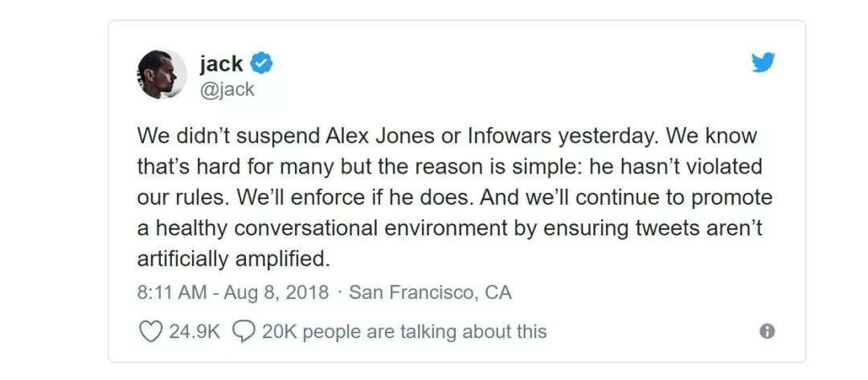Screen dimensions: 868x380
Task: Select the "San Francisco, CA" location
Action: click(x=430, y=292)
